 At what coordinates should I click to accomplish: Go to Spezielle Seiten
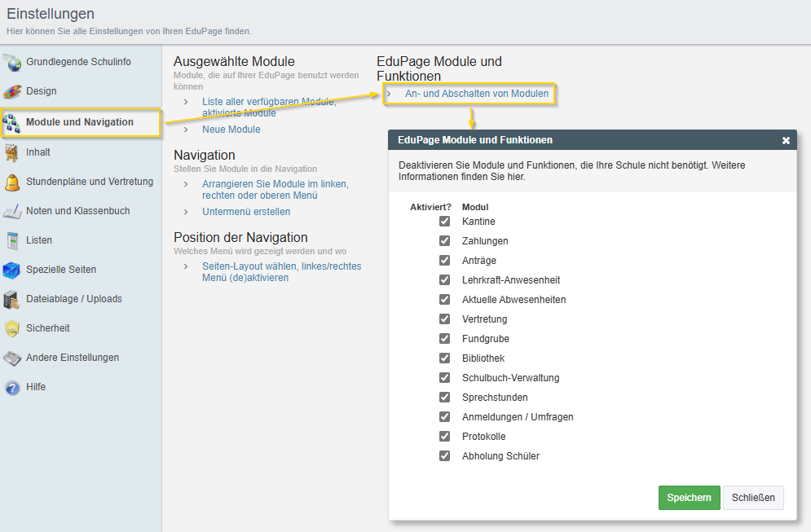pyautogui.click(x=61, y=270)
